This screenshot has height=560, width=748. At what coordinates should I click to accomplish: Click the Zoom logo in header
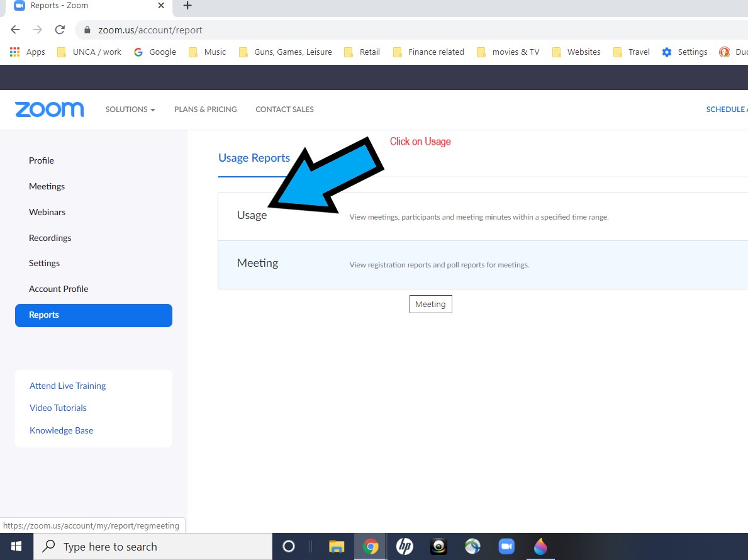coord(49,109)
